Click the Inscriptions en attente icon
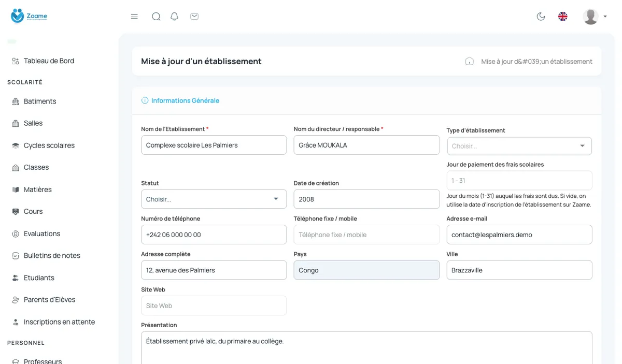 click(16, 322)
